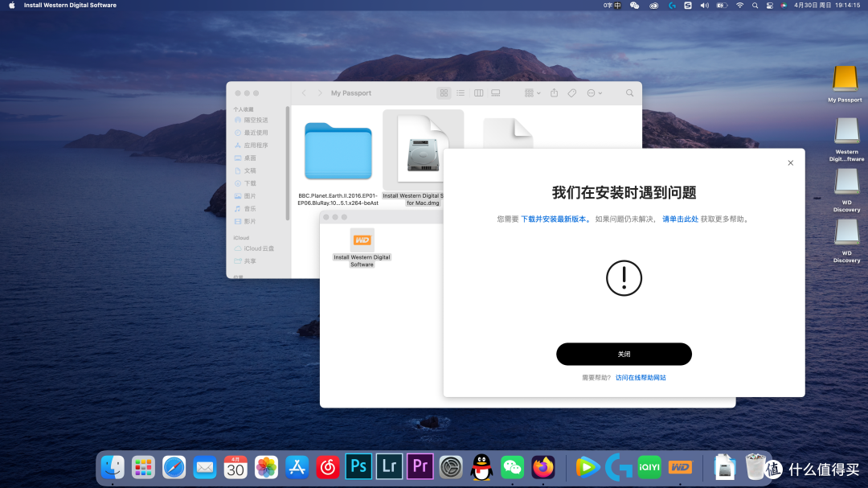Select the Western Digit...ftware volume on desktop
This screenshot has width=868, height=488.
coord(846,131)
